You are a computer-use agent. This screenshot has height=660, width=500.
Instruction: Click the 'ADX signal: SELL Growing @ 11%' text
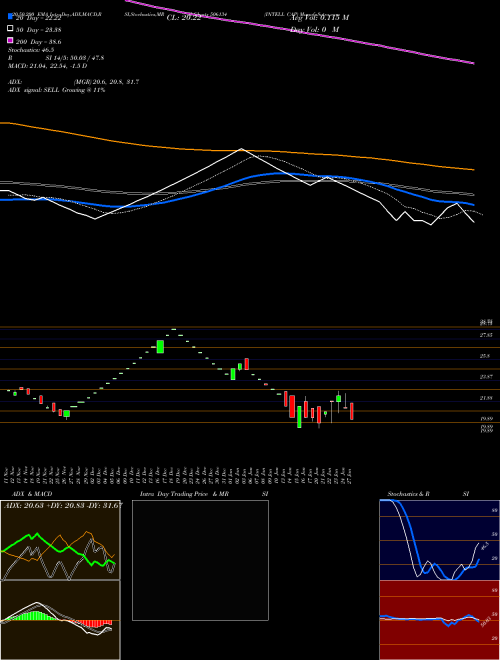(x=56, y=90)
